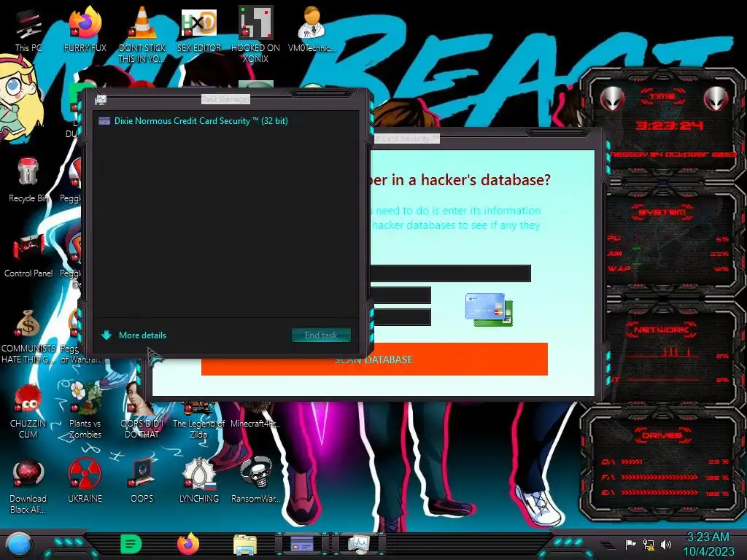Click the Task Manager window title icon
747x560 pixels.
pyautogui.click(x=101, y=99)
